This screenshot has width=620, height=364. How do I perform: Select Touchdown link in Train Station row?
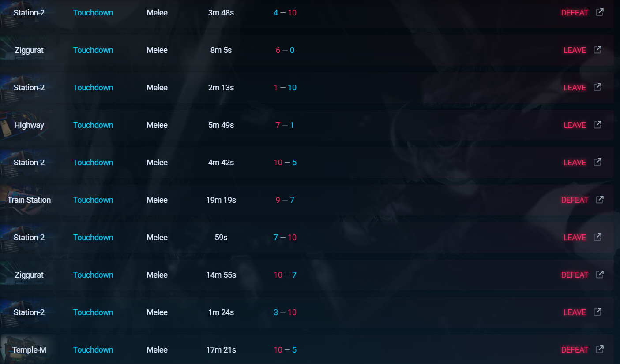93,200
